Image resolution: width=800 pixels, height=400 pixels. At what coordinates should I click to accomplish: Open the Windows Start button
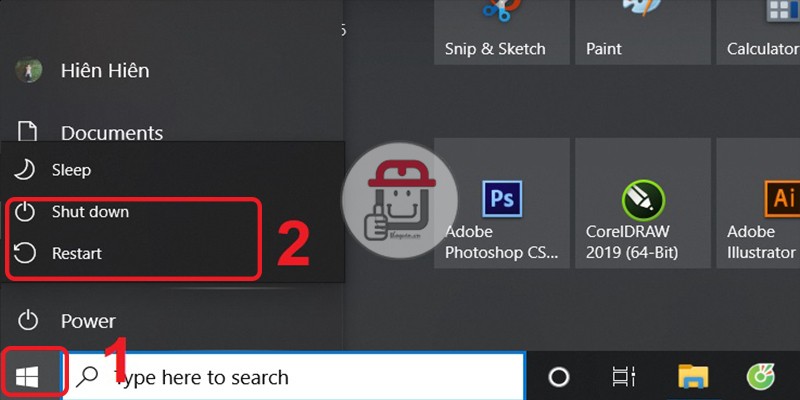coord(28,378)
